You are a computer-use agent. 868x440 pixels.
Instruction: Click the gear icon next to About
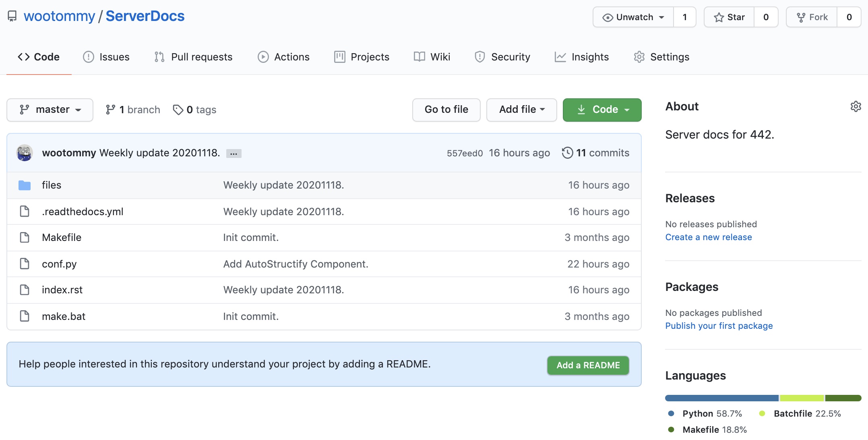coord(856,106)
